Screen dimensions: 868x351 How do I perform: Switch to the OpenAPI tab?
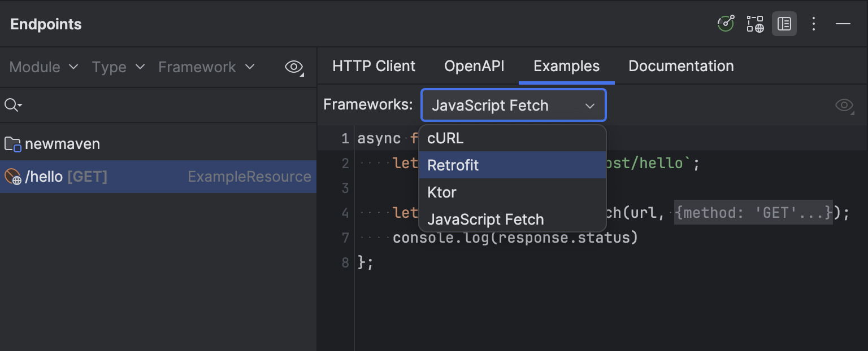click(x=474, y=66)
